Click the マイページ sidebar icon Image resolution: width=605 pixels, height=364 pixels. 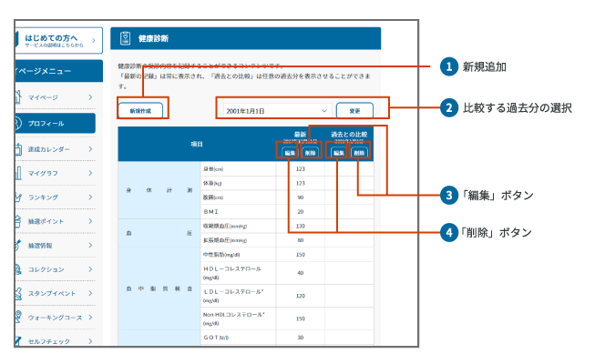pos(18,96)
